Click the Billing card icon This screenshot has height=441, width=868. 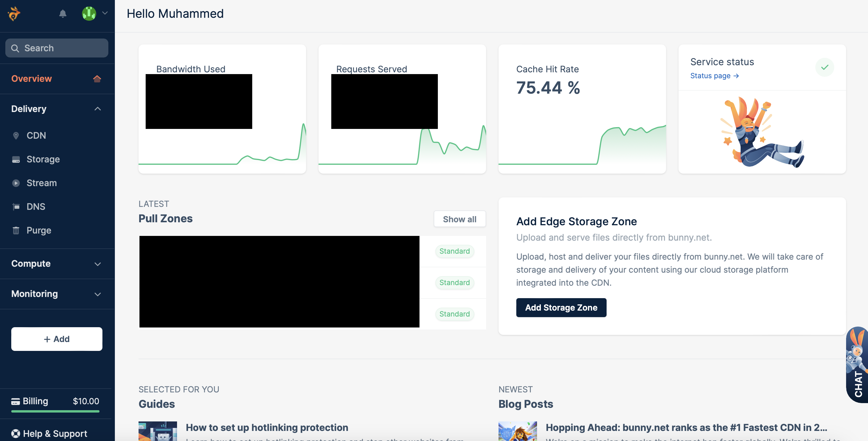click(x=15, y=401)
